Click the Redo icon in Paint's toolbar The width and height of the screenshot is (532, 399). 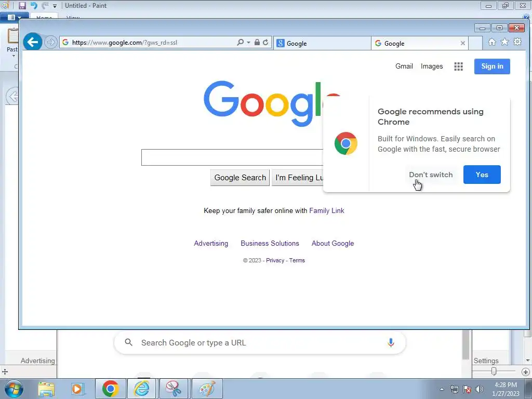pyautogui.click(x=45, y=5)
